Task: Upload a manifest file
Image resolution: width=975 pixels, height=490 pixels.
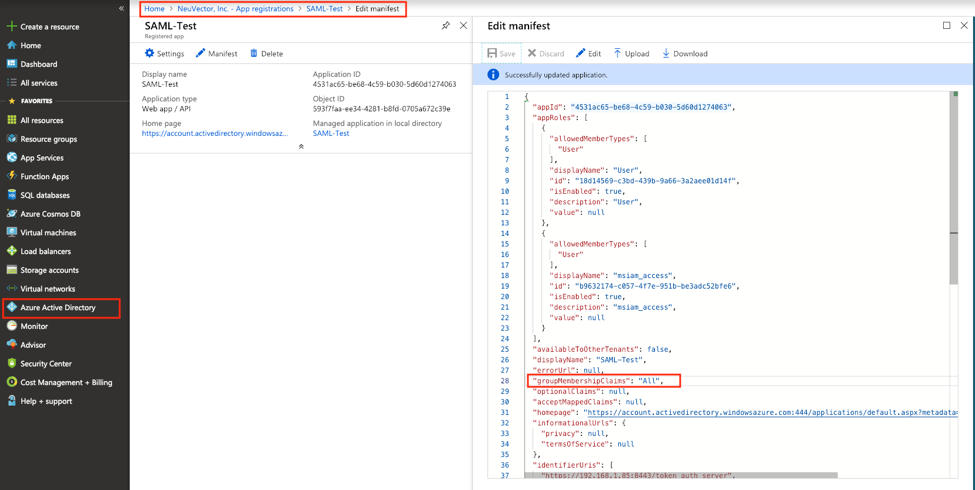Action: click(631, 53)
